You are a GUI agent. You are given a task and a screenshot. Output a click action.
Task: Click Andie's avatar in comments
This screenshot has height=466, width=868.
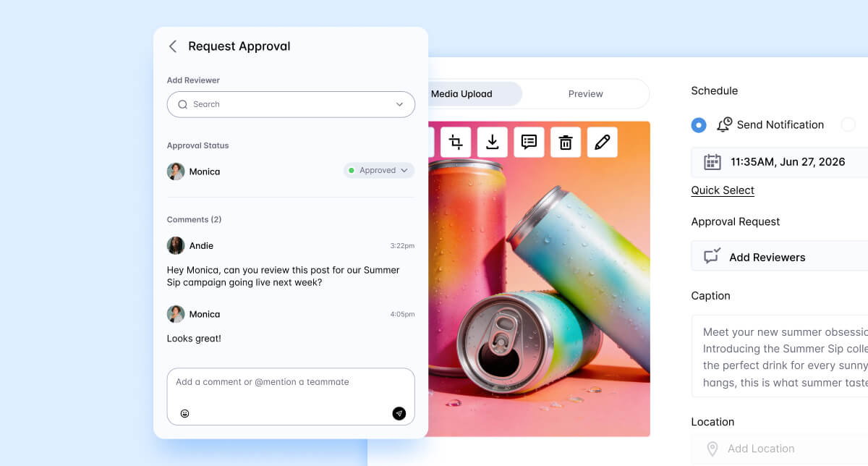pyautogui.click(x=176, y=245)
